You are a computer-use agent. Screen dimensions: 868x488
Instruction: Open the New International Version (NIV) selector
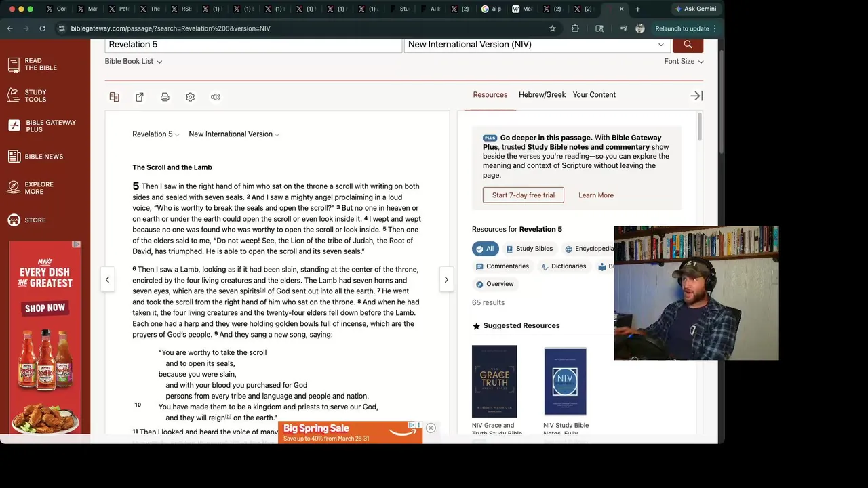tap(537, 45)
